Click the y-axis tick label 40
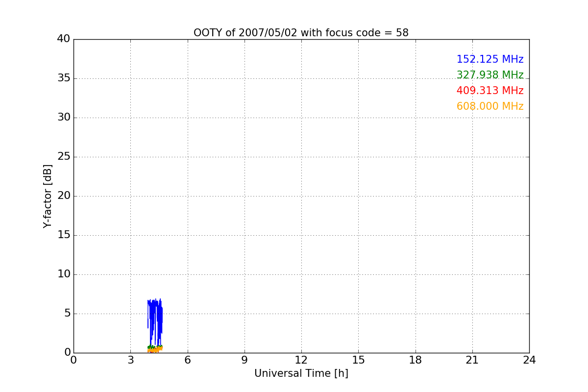588x392 pixels. tap(64, 39)
